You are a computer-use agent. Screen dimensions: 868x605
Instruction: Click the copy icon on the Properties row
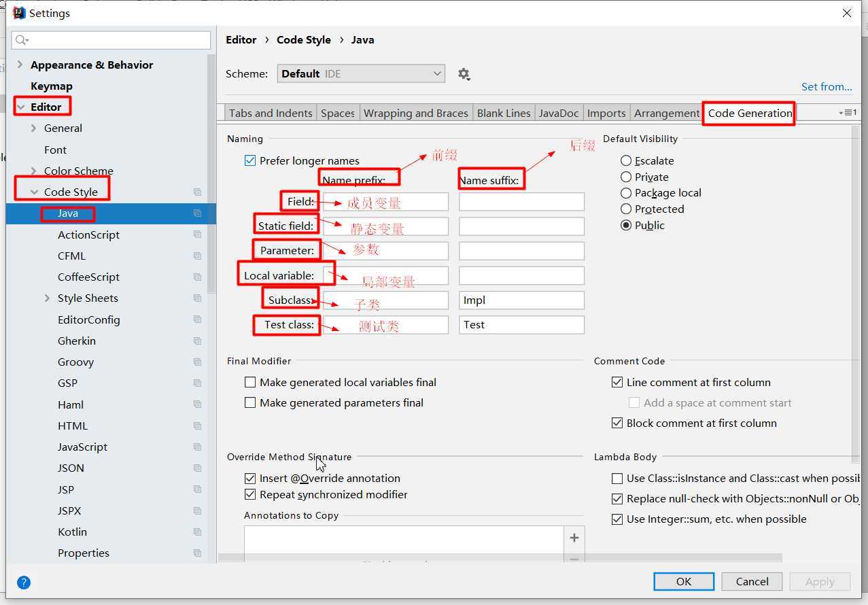197,553
